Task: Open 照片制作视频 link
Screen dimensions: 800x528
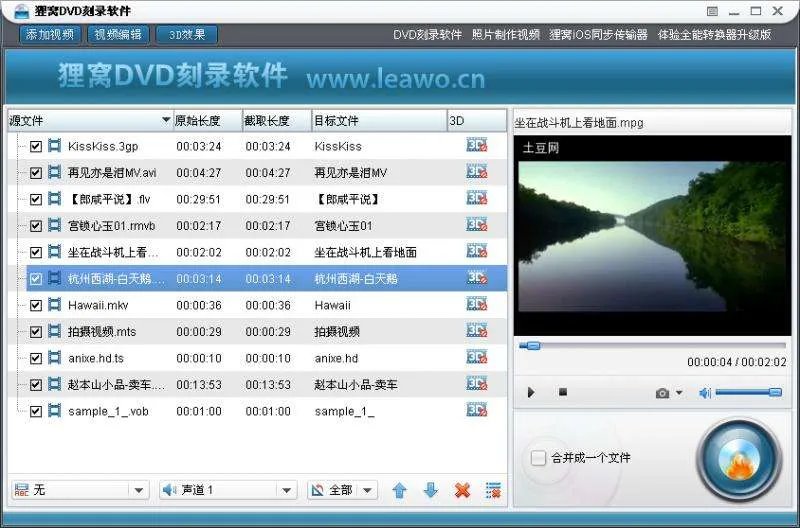Action: [506, 35]
